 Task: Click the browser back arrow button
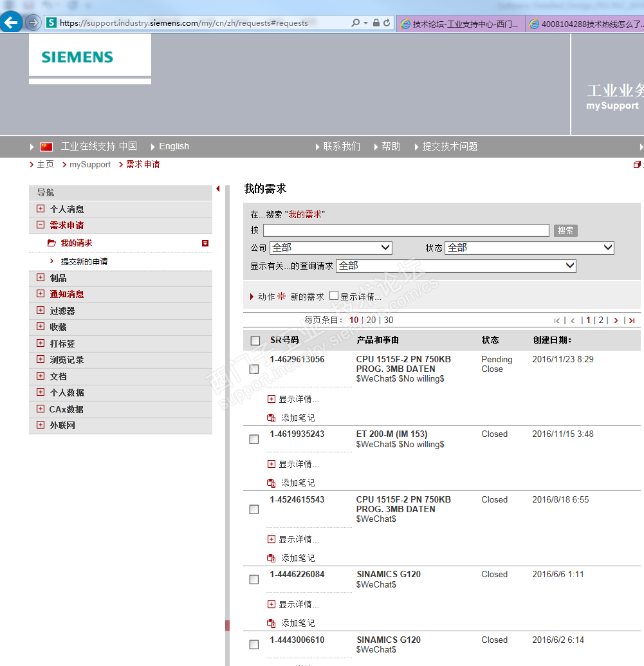point(11,22)
